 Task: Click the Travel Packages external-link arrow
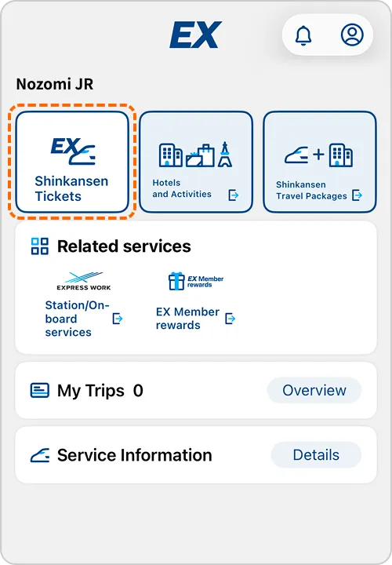click(357, 195)
